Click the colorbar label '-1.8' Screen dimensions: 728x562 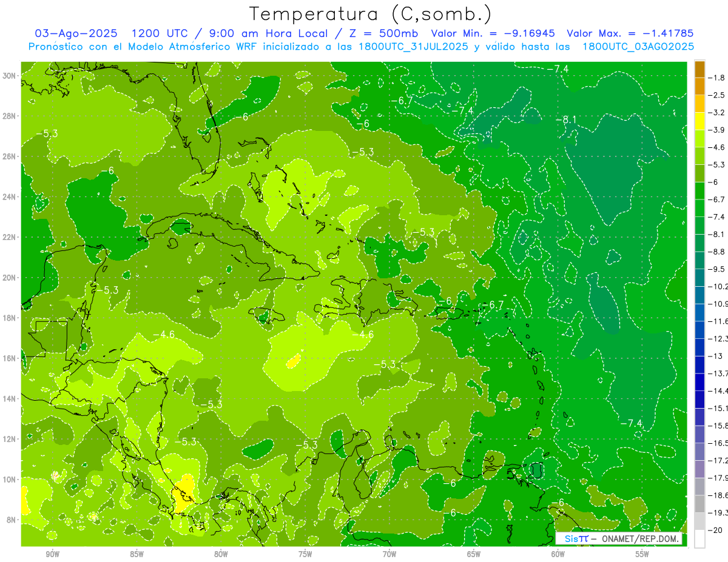pyautogui.click(x=718, y=78)
